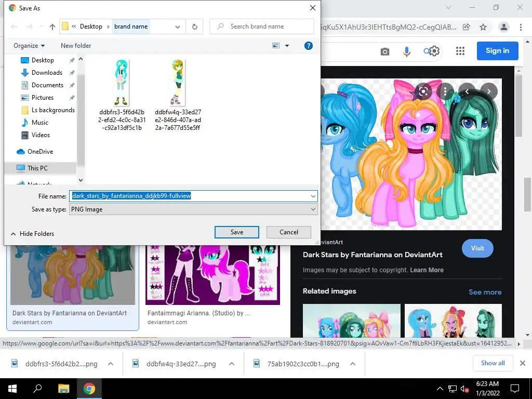Open the Windows Start menu
Screen dimensions: 532x399
(12, 389)
